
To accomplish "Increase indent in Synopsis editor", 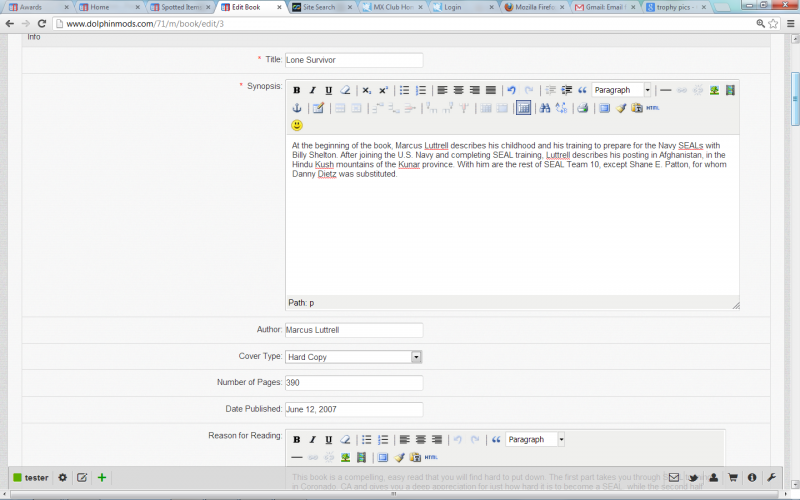I will point(567,90).
